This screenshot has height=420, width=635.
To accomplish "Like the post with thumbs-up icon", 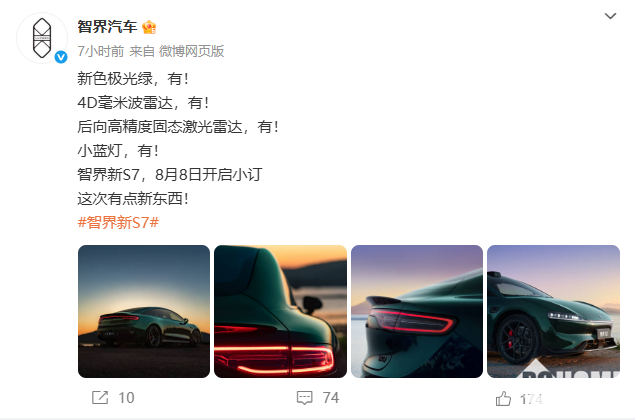I will point(503,399).
